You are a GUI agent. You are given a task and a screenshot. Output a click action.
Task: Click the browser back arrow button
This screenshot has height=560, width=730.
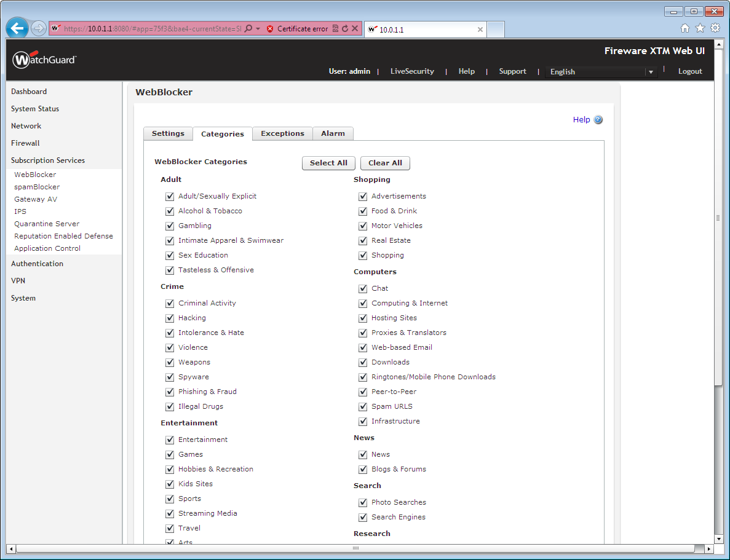point(17,28)
